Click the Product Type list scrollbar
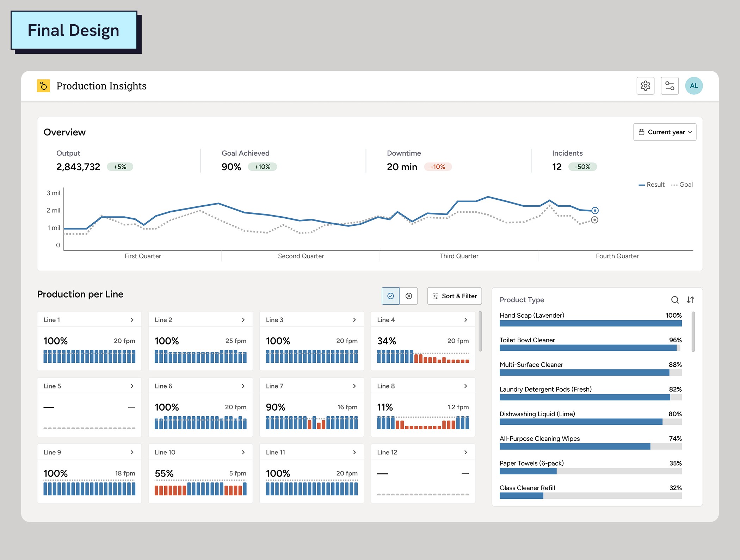 pyautogui.click(x=693, y=331)
